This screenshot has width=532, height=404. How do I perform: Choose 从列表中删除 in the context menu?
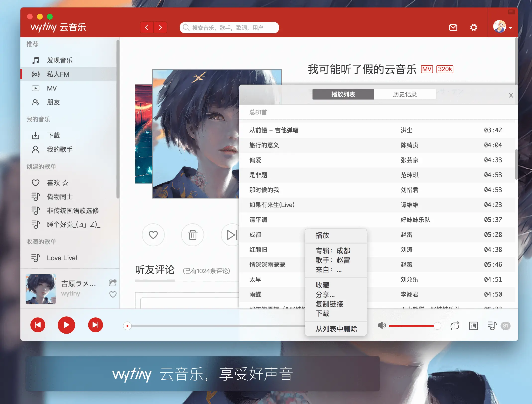[x=336, y=329]
